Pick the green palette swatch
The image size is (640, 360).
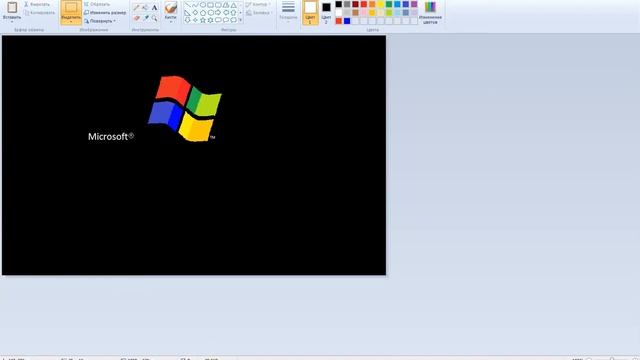tap(389, 4)
